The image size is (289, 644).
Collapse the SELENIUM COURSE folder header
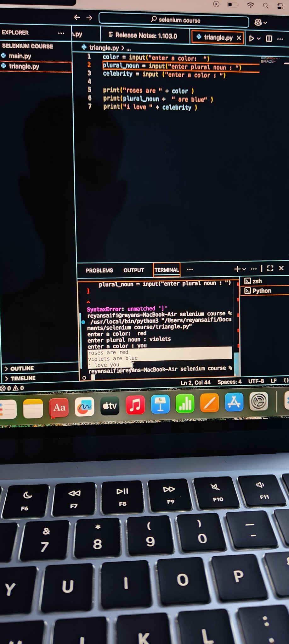coord(28,46)
